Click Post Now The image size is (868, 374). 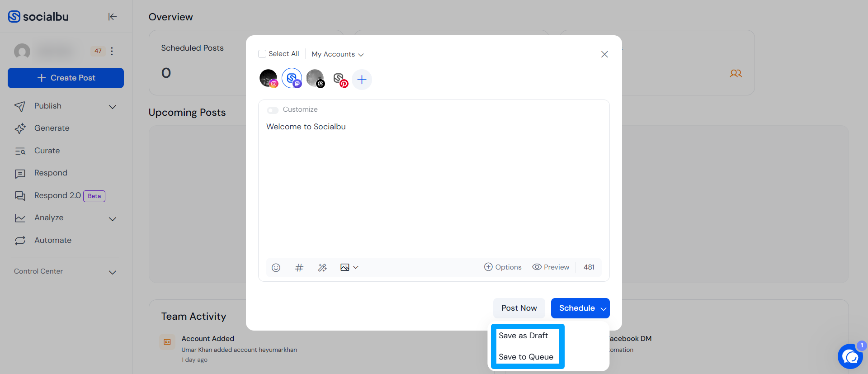[519, 308]
